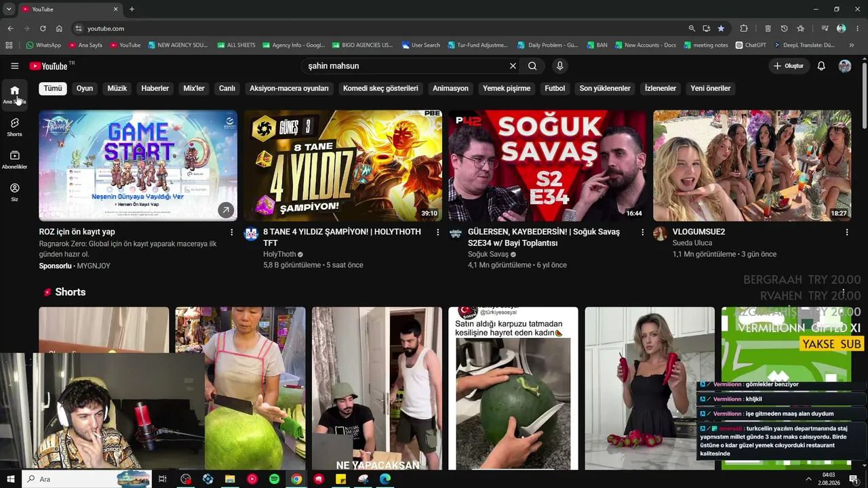Show more bookmarks with the chevron

[852, 45]
